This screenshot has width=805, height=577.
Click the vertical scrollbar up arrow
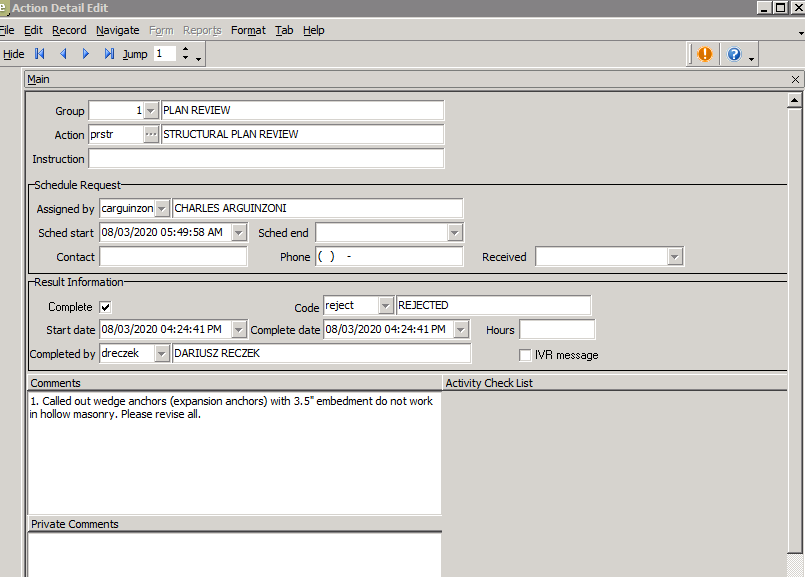coord(795,100)
